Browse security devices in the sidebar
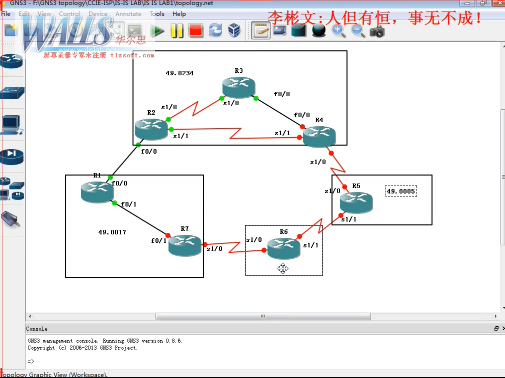Screen dimensions: 505x378 pyautogui.click(x=12, y=156)
